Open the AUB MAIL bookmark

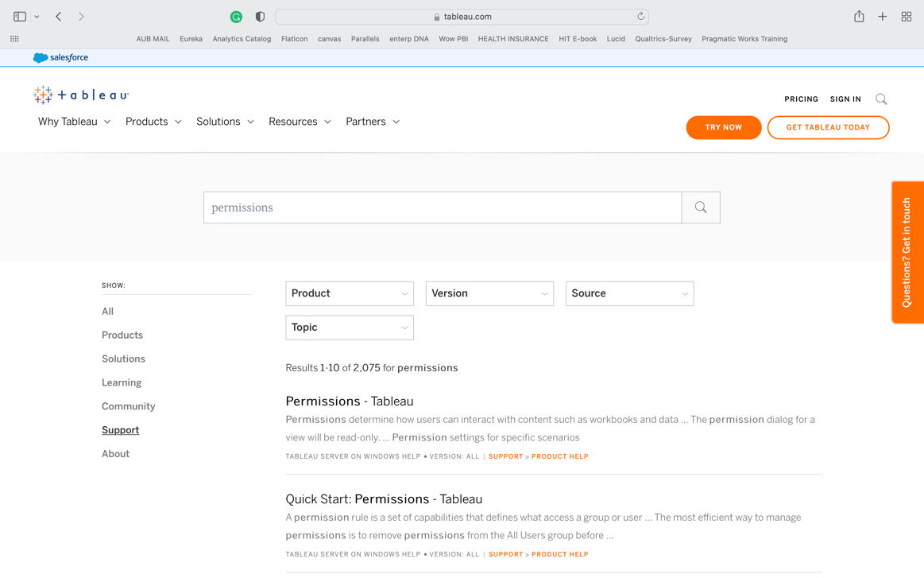coord(153,39)
